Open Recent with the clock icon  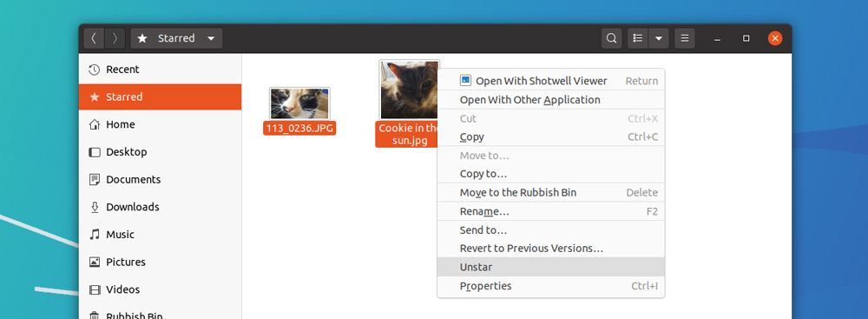click(94, 70)
